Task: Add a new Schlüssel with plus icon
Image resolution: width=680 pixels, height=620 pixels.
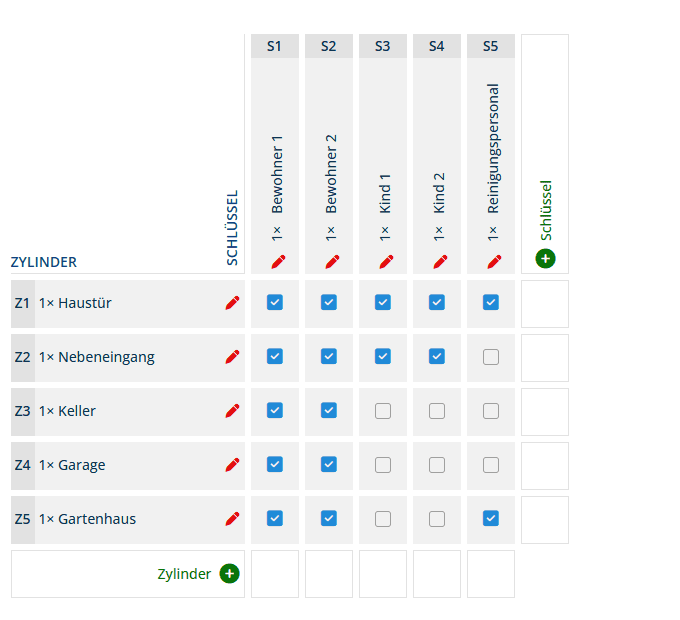Action: coord(545,259)
